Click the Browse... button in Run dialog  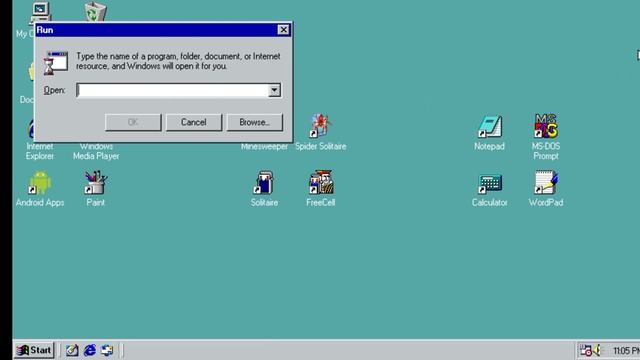click(254, 122)
